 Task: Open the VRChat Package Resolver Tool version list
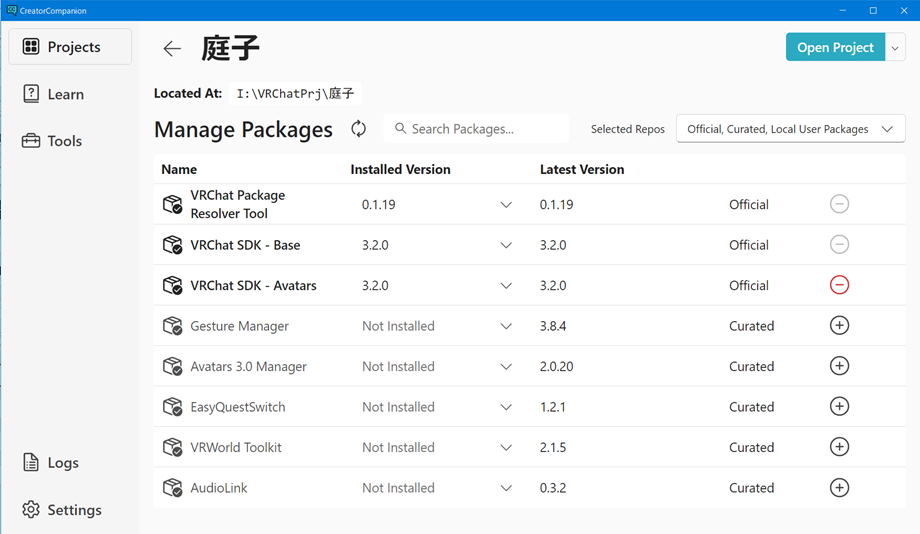point(506,205)
